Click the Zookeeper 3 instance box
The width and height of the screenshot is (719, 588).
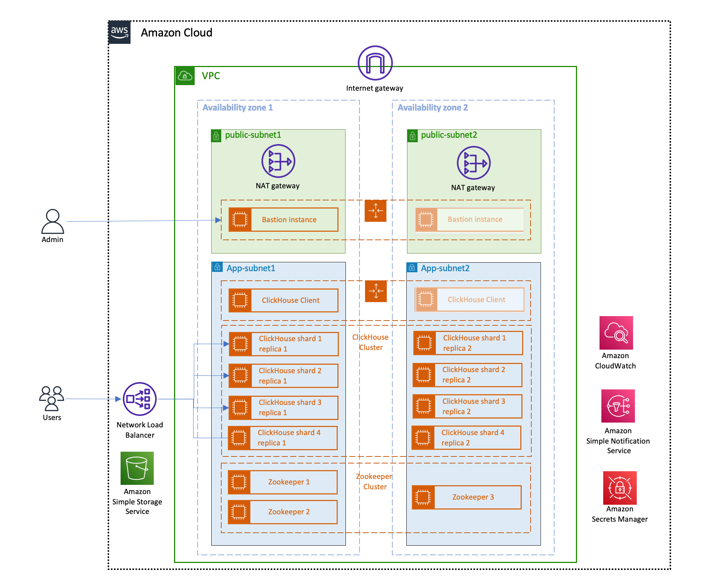466,497
